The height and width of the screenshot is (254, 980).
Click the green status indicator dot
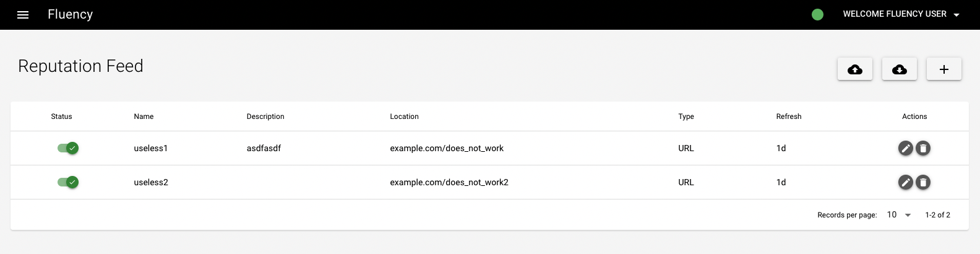point(817,14)
